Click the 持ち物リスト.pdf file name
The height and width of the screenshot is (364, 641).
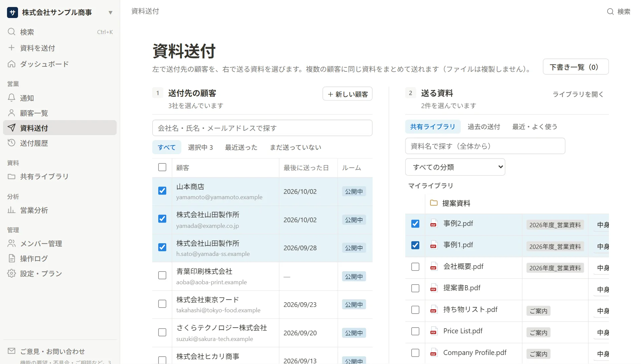[470, 309]
